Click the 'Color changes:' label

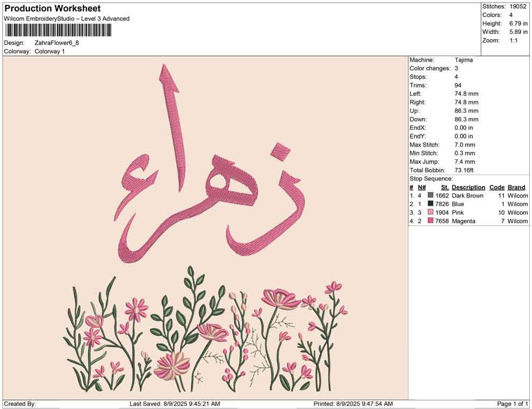coord(430,69)
